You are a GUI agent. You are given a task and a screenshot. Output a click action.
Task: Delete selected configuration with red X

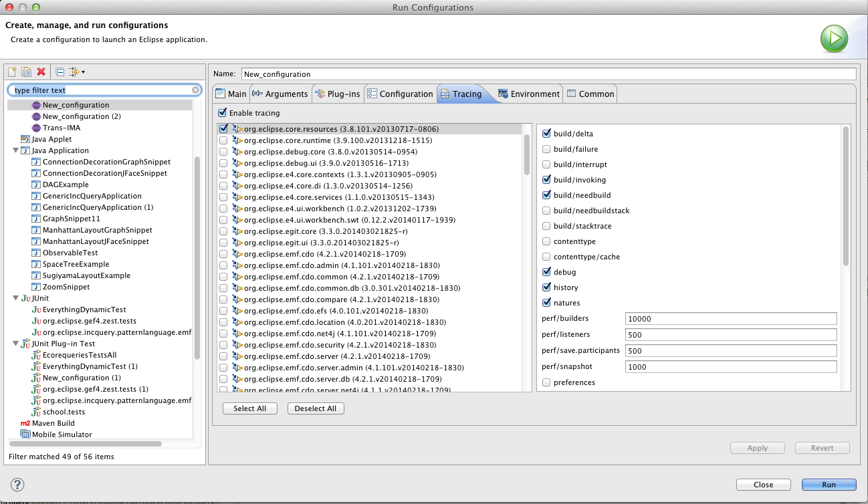point(41,72)
